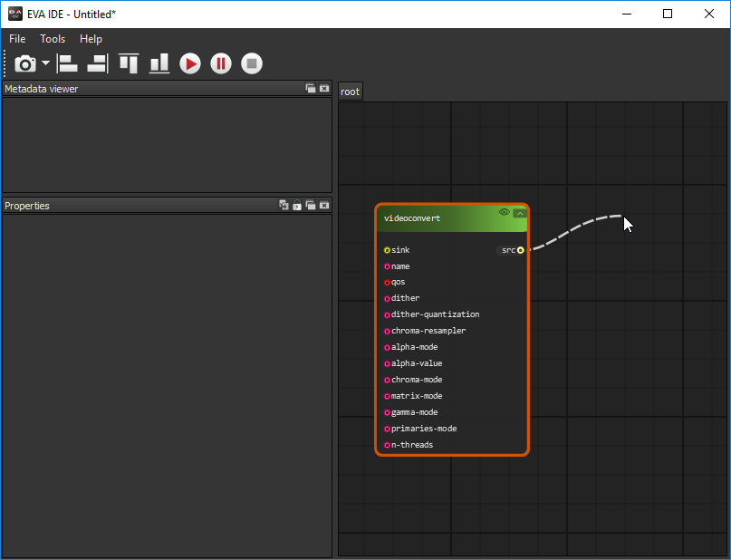Align selected nodes to the top
Screen dimensions: 731x560
coord(129,63)
